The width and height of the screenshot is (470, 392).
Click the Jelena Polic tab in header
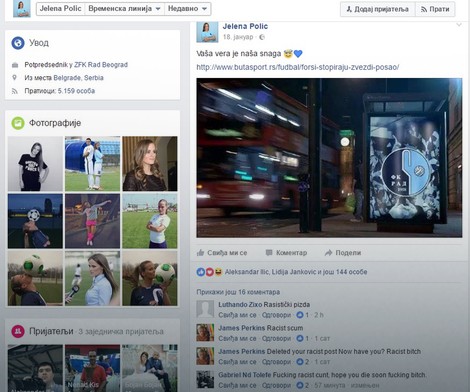coord(60,9)
